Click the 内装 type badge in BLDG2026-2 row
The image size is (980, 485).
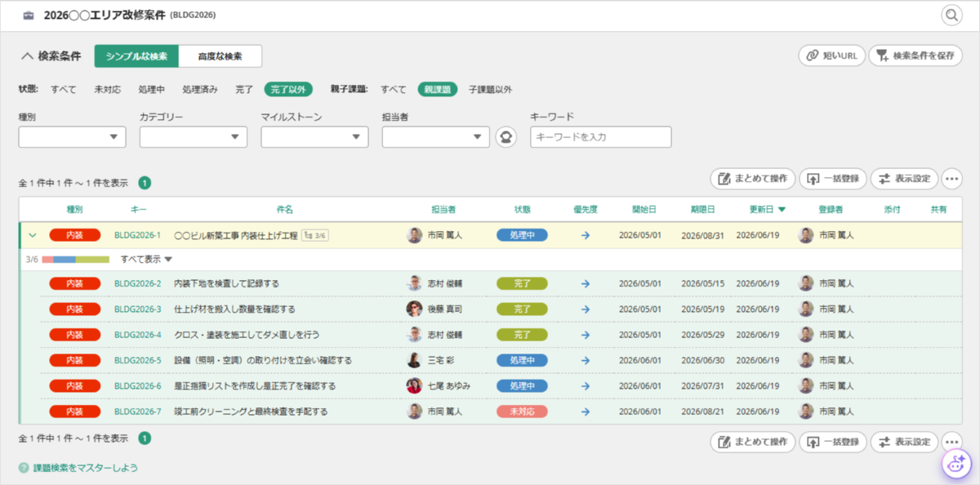pos(74,283)
